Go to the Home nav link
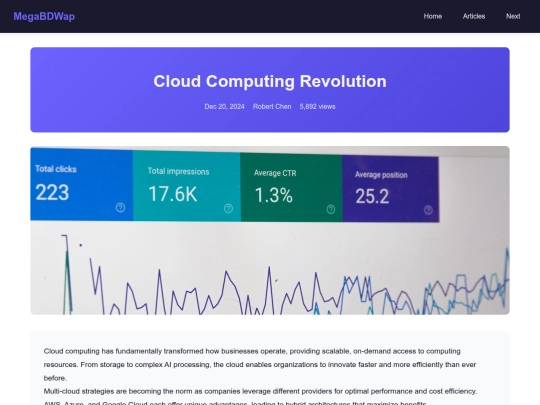 [433, 16]
